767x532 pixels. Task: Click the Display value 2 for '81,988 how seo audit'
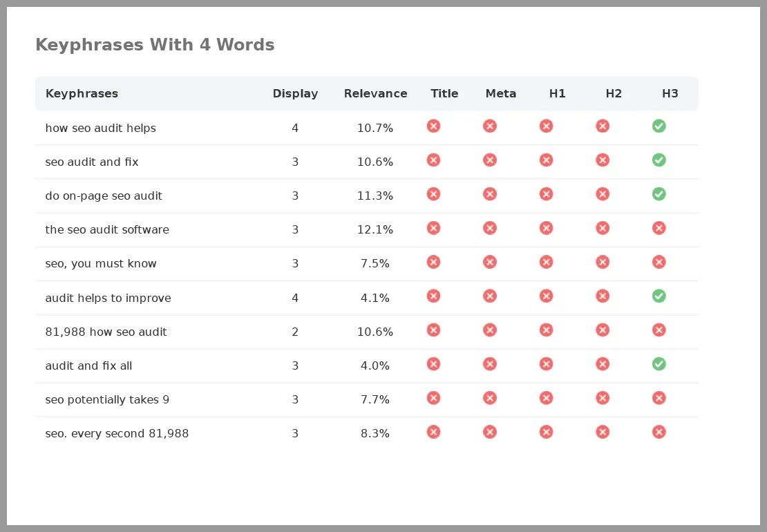pyautogui.click(x=295, y=332)
